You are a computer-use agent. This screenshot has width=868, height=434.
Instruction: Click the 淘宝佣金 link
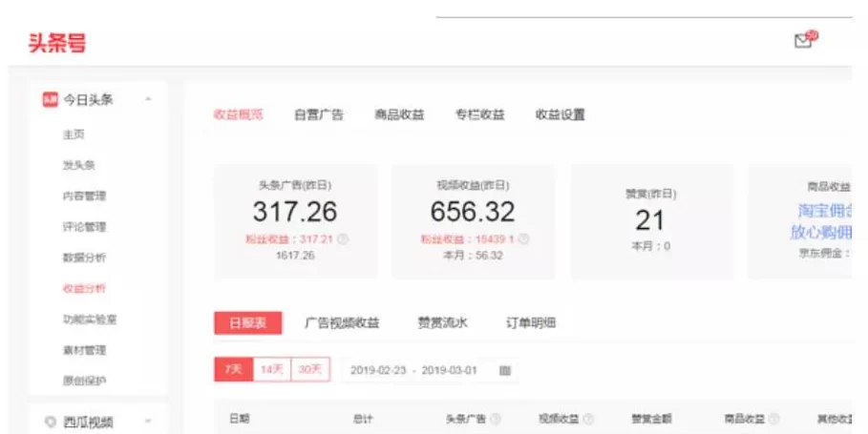[x=824, y=211]
